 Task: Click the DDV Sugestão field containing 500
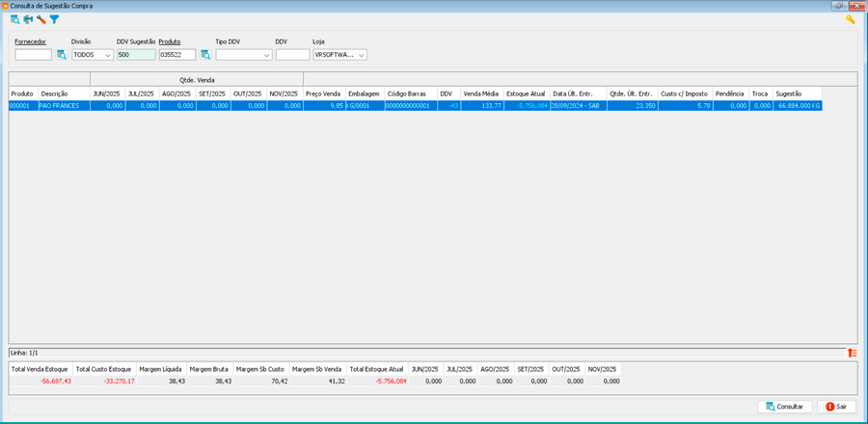coord(135,55)
